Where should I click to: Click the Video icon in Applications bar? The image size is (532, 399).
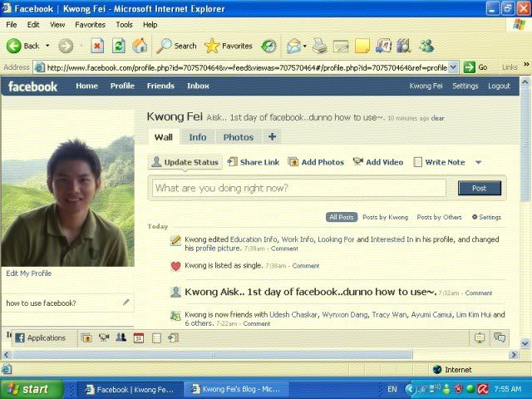(104, 337)
